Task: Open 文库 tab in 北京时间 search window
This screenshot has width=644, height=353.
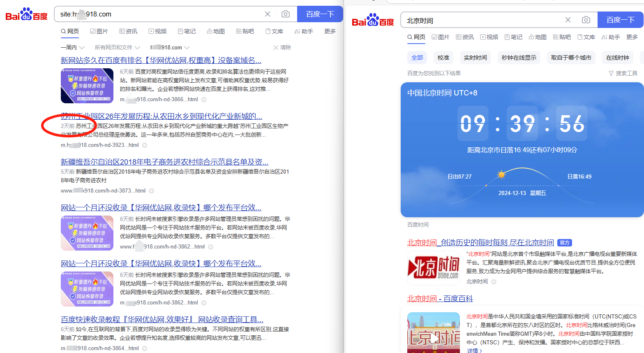Action: [x=586, y=37]
